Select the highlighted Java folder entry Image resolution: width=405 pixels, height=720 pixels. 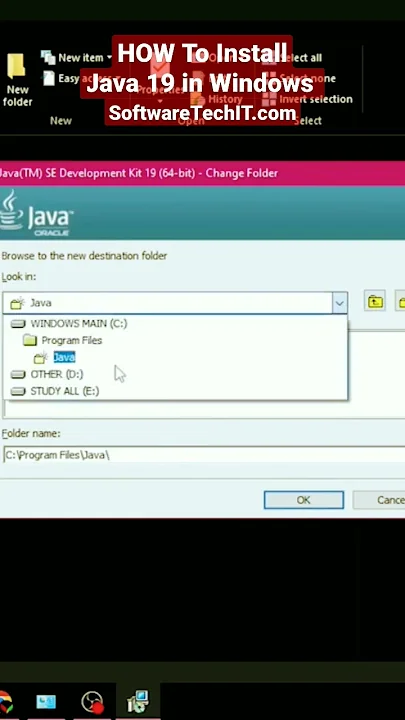(x=55, y=357)
